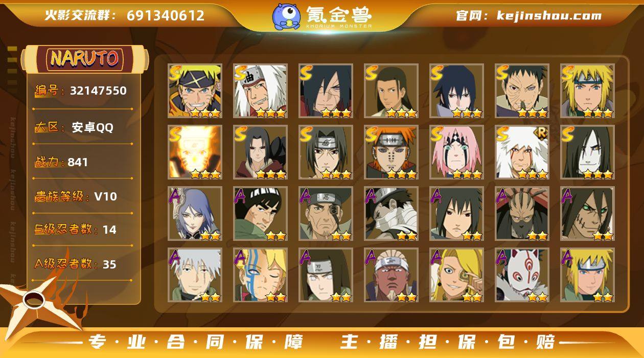Select Boruto portrait with blue face markings
Screen dimensions: 644x358
(260, 275)
